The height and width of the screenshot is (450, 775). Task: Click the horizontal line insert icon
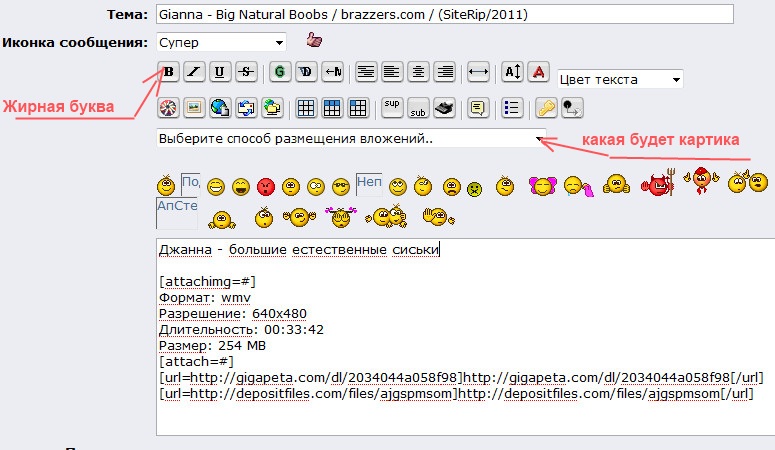[x=478, y=72]
